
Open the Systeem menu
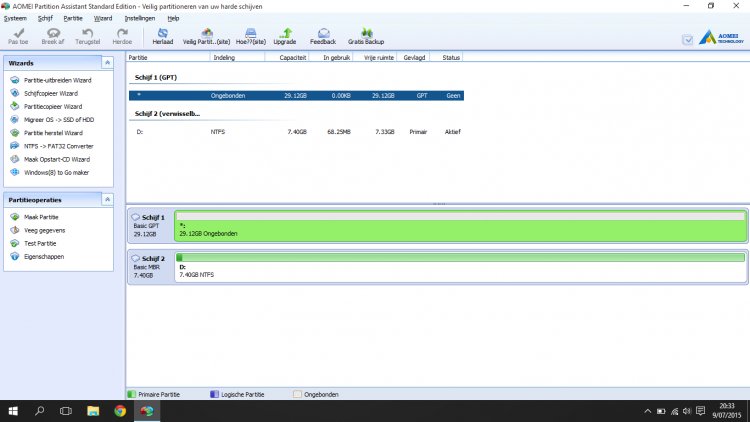[x=15, y=18]
